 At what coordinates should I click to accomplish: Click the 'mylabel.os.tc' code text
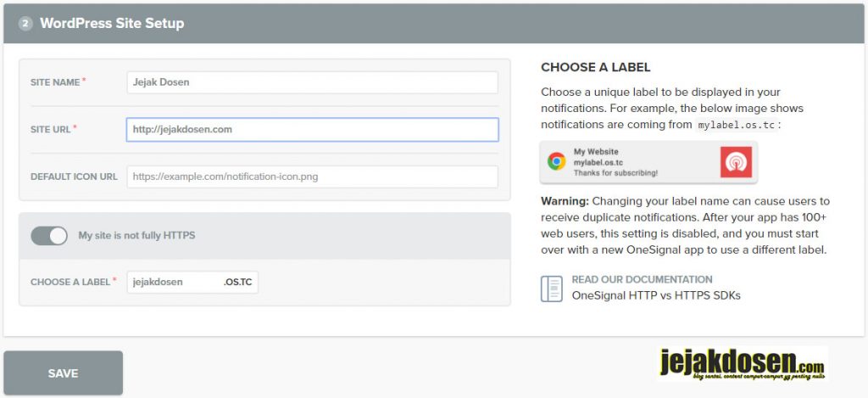click(x=736, y=124)
